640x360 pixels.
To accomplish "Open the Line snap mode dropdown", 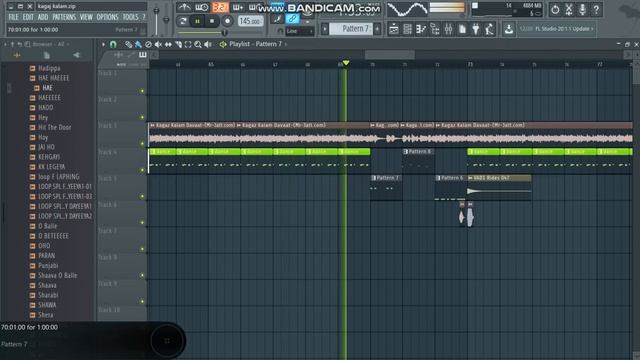I will point(299,31).
